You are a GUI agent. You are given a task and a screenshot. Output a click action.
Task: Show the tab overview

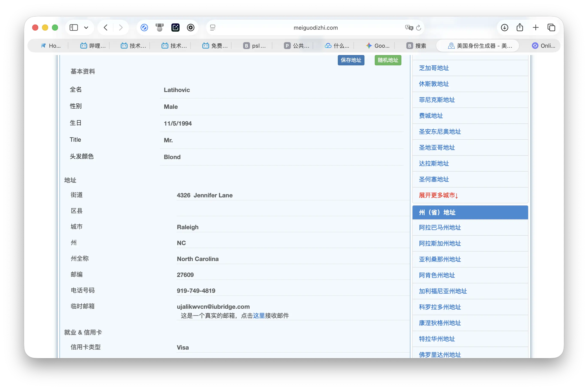tap(551, 27)
